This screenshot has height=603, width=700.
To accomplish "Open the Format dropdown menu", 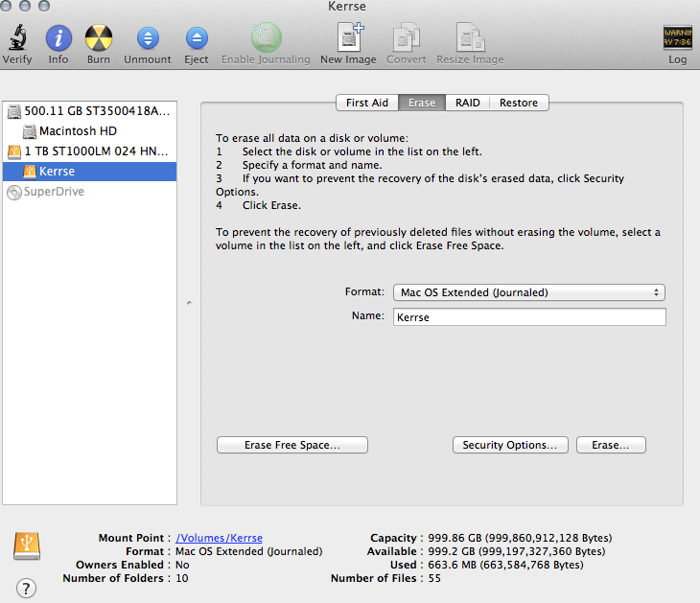I will pyautogui.click(x=529, y=292).
